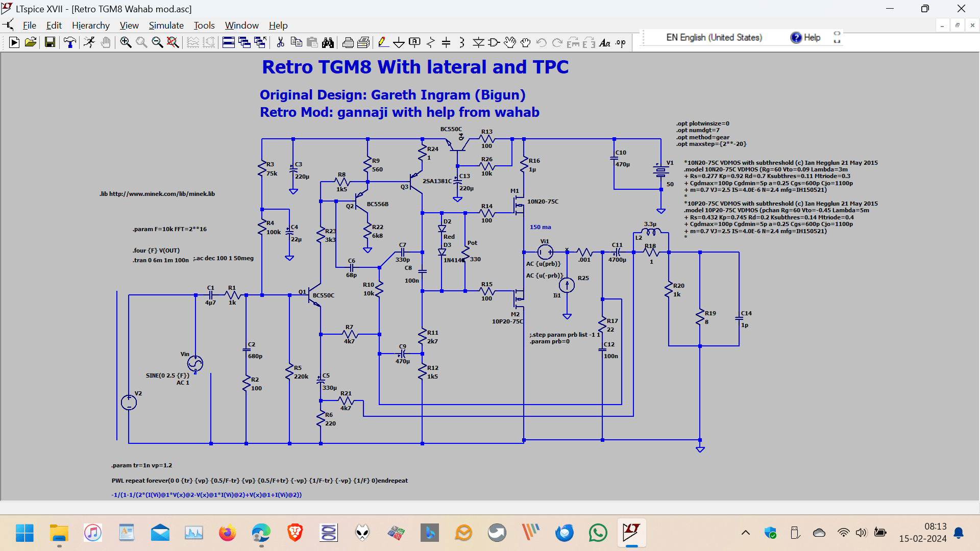Select the Label Net tool

click(x=415, y=43)
